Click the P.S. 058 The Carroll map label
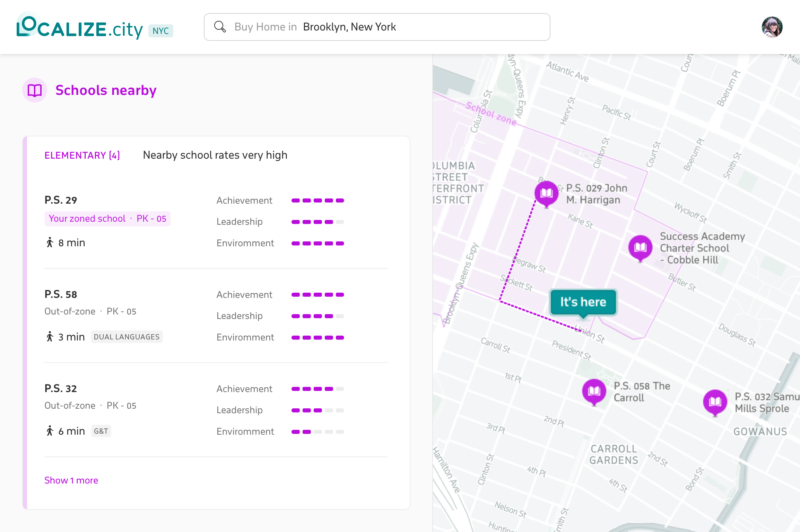Screen dimensions: 800x532 coord(642,392)
